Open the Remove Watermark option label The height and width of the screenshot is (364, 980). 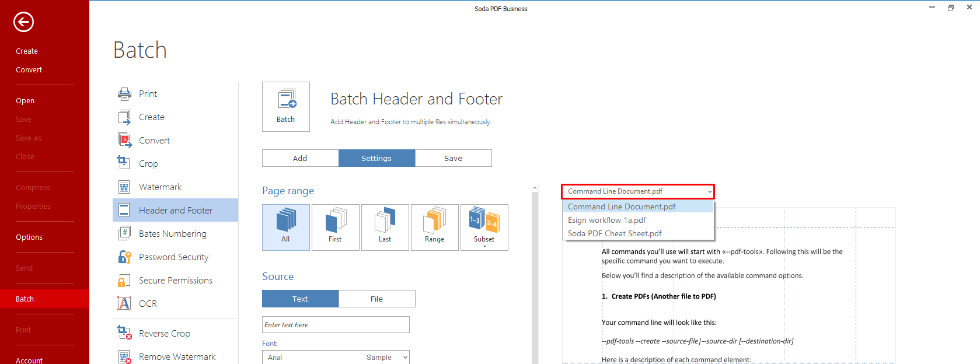[x=177, y=357]
